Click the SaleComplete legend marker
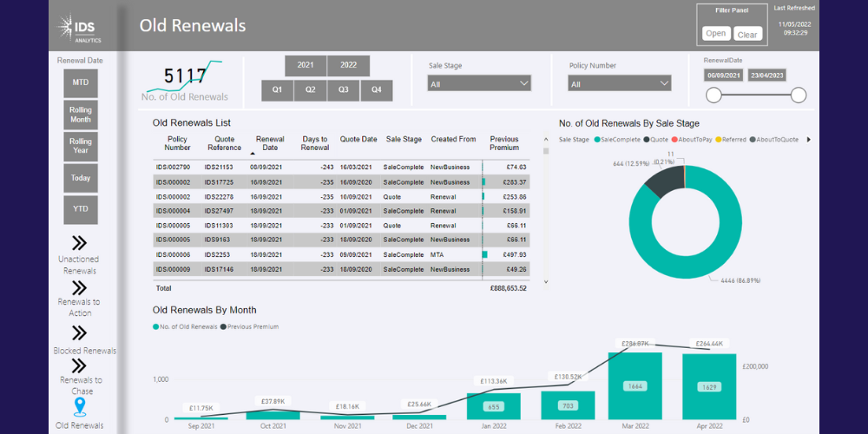This screenshot has width=868, height=434. tap(597, 139)
